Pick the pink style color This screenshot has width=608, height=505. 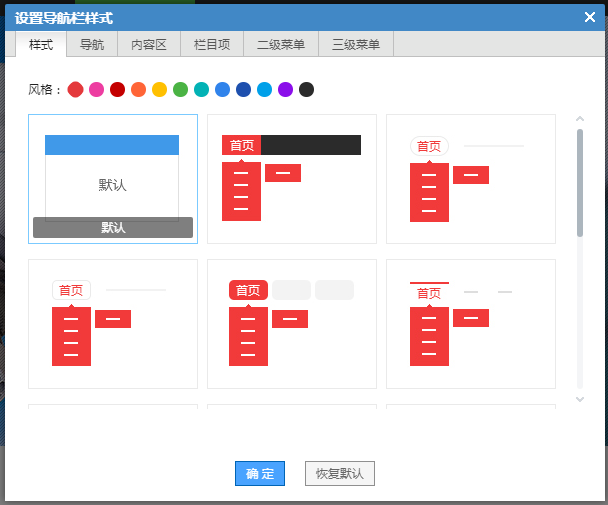click(97, 90)
